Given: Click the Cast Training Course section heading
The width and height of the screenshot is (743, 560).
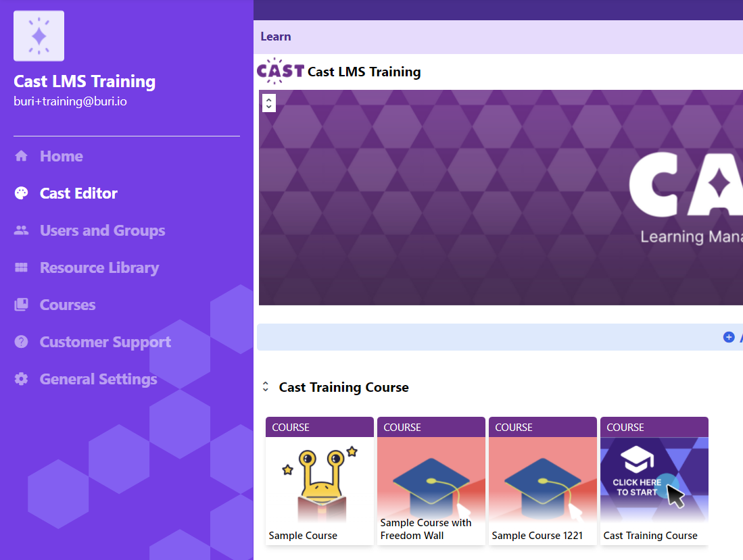Looking at the screenshot, I should 343,387.
